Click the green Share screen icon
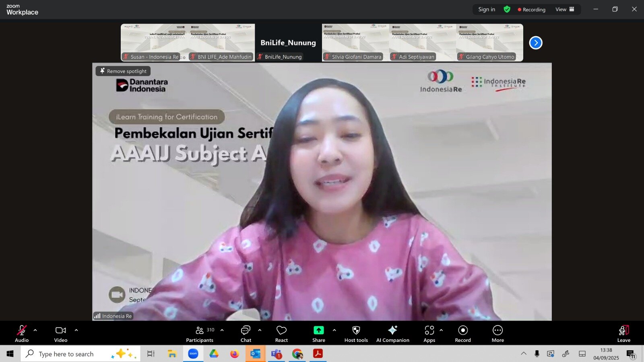The image size is (644, 362). pyautogui.click(x=318, y=330)
